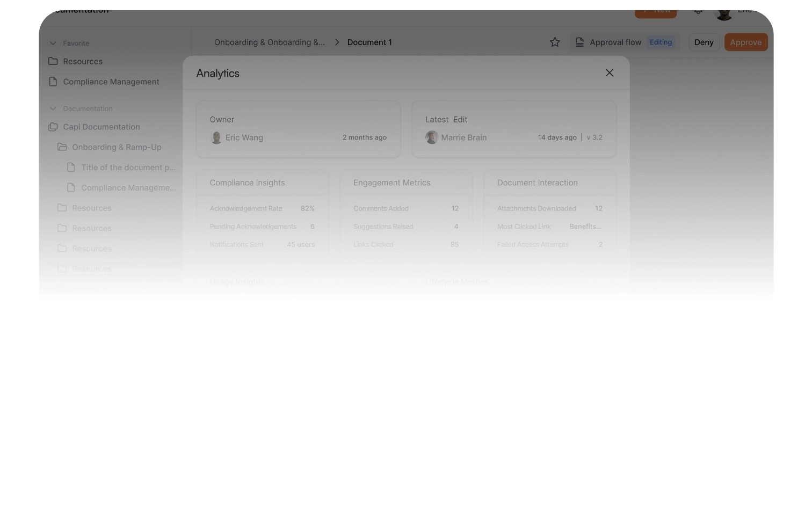Open Onboarding & Onboarding breadcrumb link
This screenshot has height=510, width=812.
coord(269,42)
